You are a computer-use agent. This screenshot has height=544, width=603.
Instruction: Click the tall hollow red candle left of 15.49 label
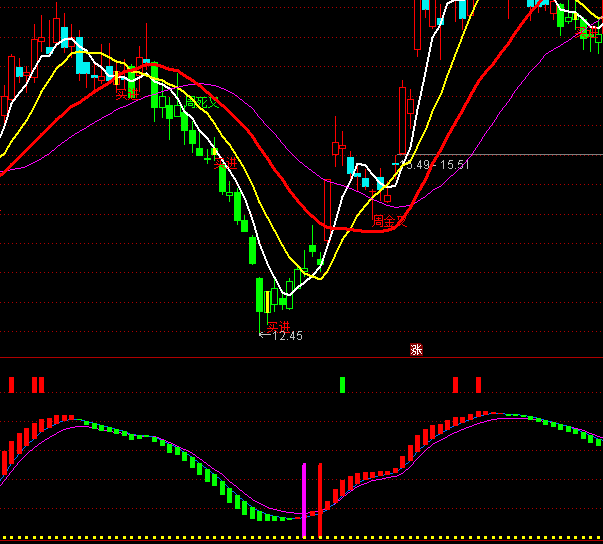[402, 122]
